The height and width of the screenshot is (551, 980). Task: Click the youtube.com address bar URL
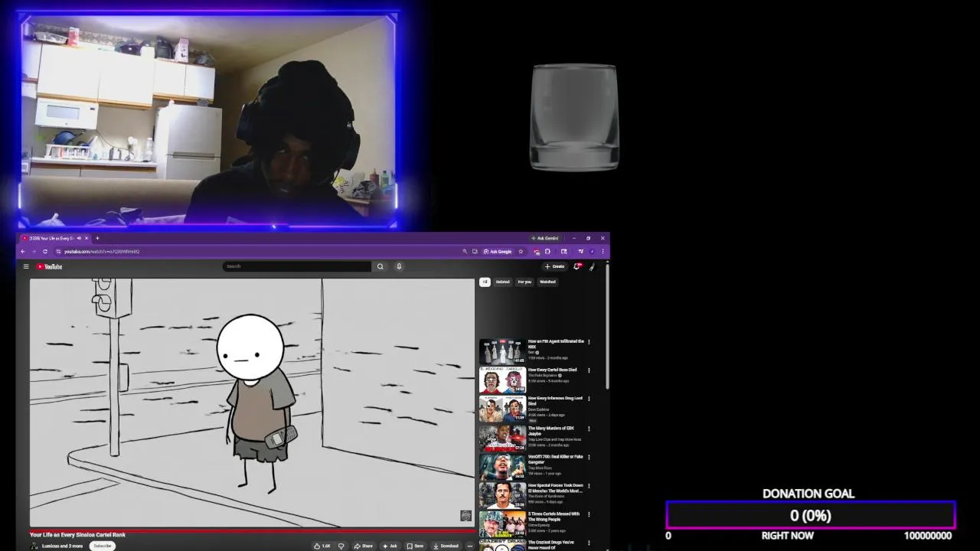coord(102,251)
